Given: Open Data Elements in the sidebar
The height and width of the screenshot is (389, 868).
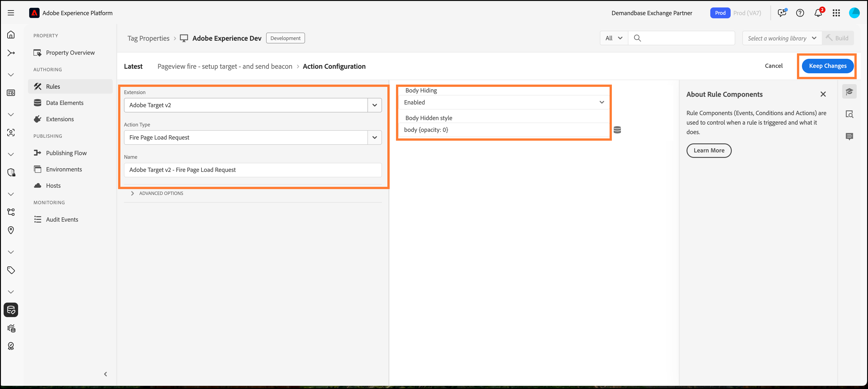Looking at the screenshot, I should point(65,103).
